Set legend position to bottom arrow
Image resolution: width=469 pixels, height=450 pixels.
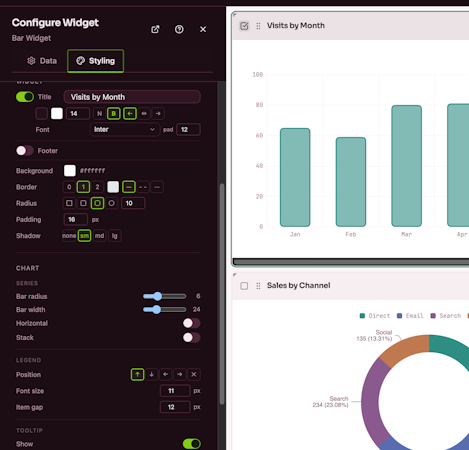(x=151, y=374)
